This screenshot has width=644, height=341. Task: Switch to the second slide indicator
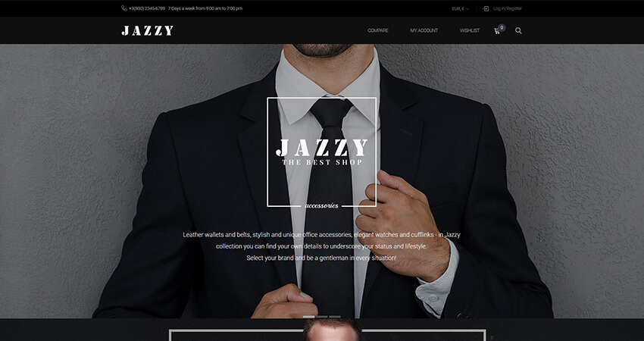tap(323, 317)
